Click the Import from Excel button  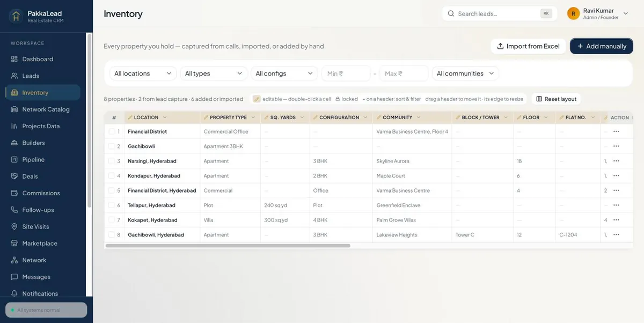click(x=528, y=46)
